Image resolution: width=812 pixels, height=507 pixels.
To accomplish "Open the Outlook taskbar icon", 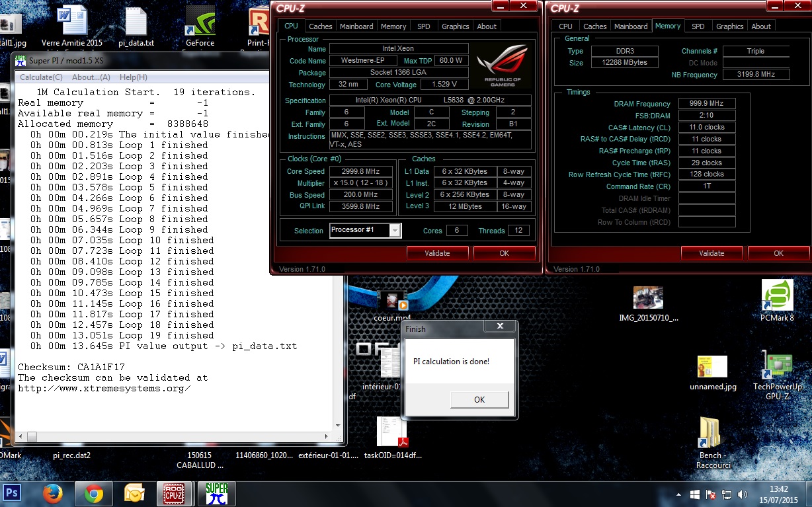I will tap(134, 493).
